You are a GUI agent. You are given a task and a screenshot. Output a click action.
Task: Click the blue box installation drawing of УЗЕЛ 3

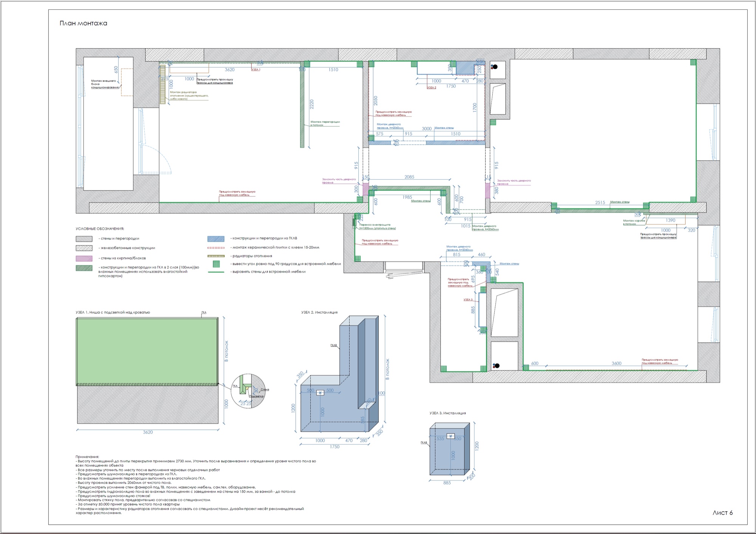tap(449, 449)
